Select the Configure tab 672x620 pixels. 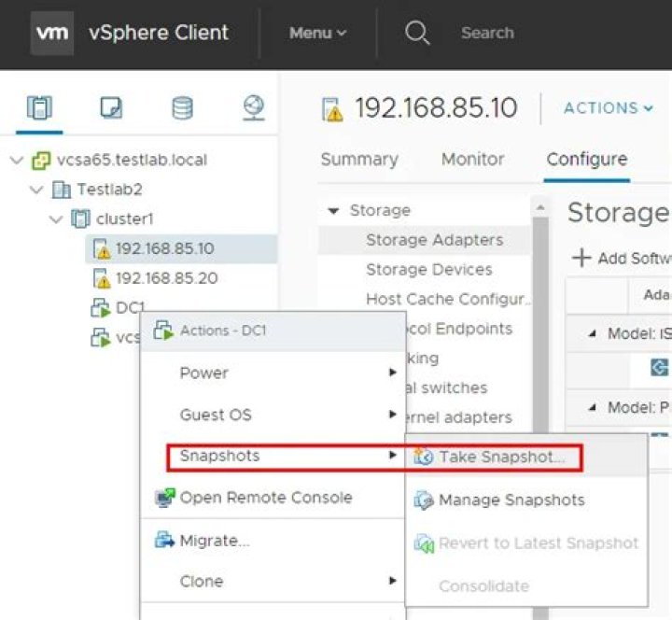(587, 159)
